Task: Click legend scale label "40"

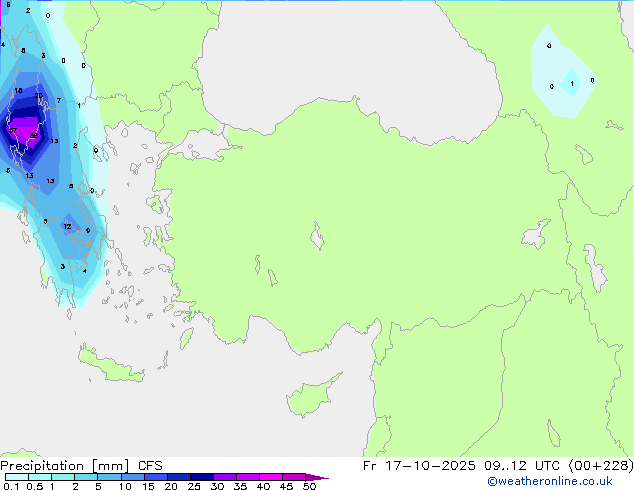Action: point(263,486)
